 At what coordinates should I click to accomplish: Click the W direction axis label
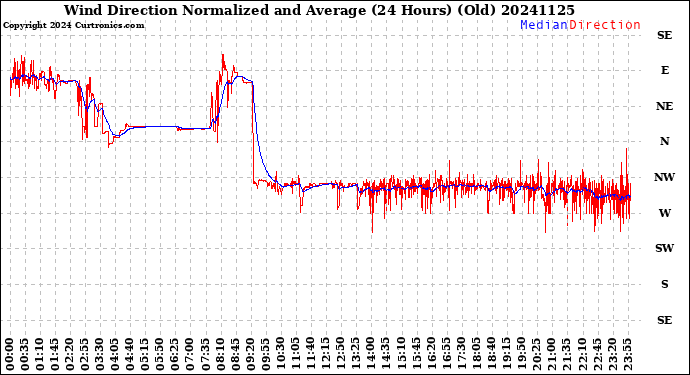pos(664,213)
